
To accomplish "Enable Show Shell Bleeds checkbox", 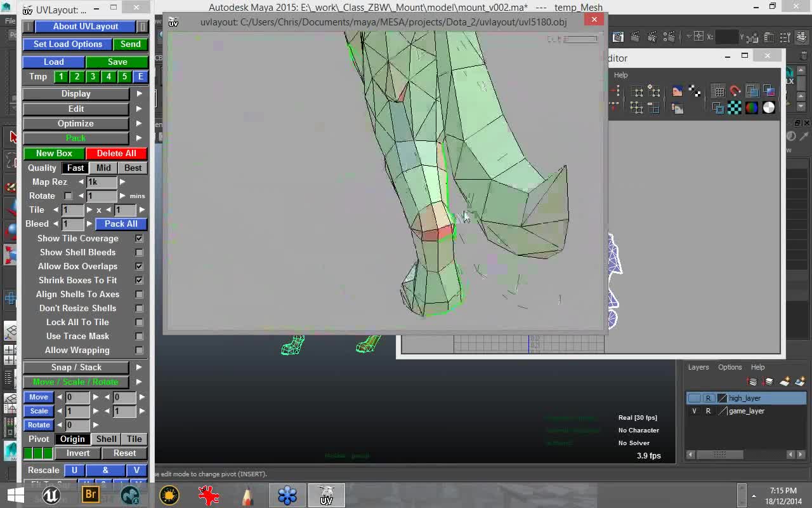I will tap(139, 252).
